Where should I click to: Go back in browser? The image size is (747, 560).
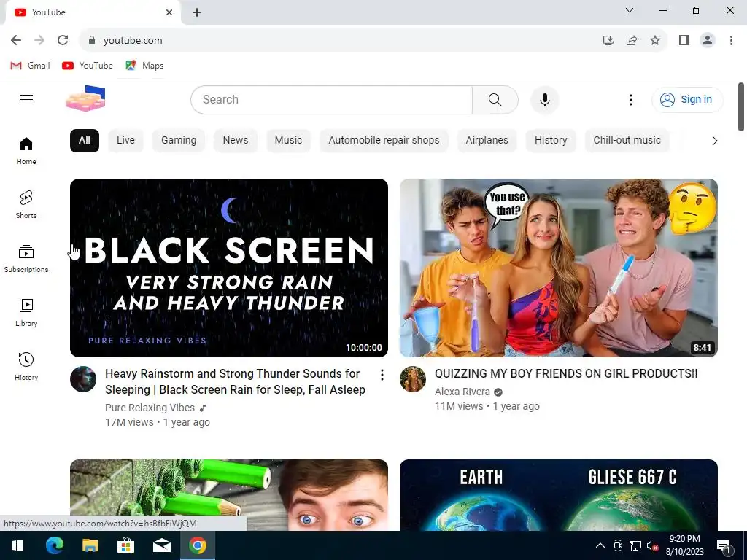[x=16, y=41]
